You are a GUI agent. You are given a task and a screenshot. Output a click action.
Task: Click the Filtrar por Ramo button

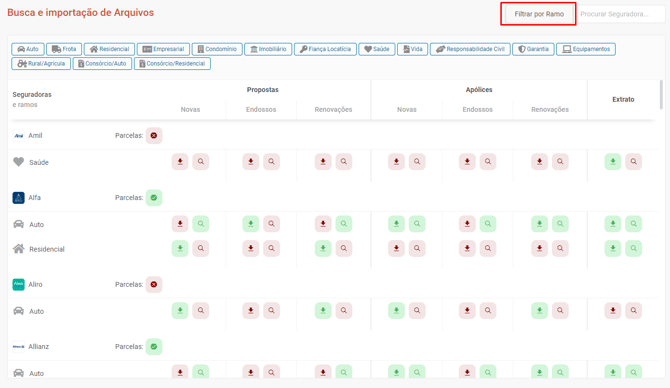click(x=538, y=14)
